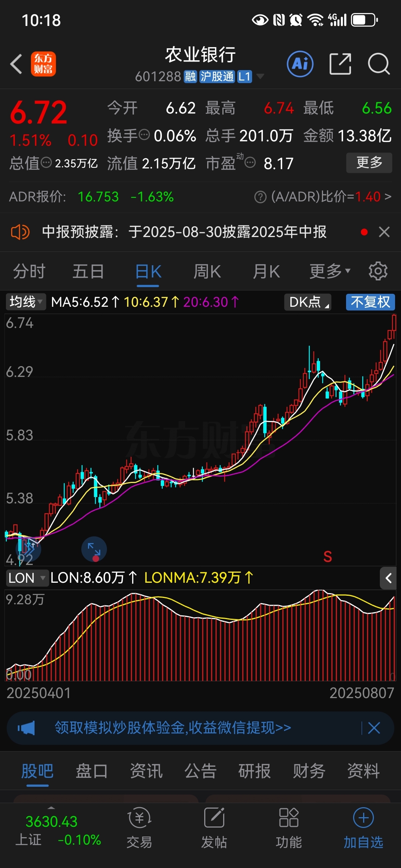Tap the 沪股通 tag
Viewport: 401px width, 868px height.
click(x=217, y=76)
